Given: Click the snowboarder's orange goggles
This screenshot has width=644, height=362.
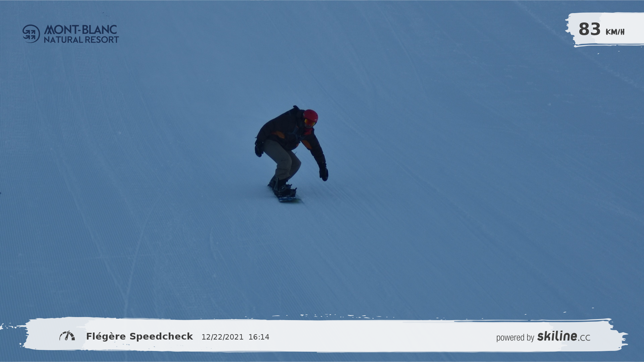Looking at the screenshot, I should pos(309,123).
